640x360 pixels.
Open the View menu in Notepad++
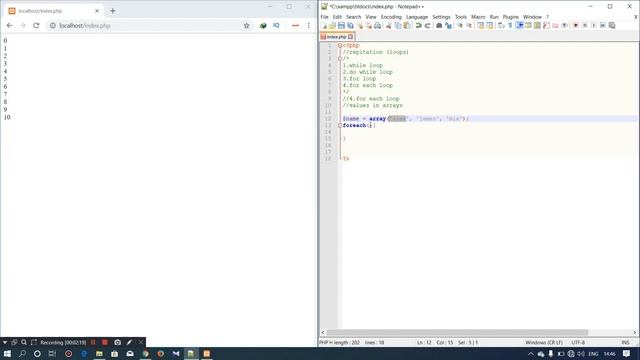[x=371, y=17]
